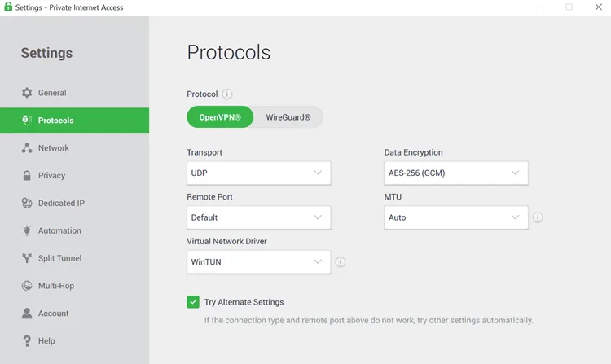Click the Split Tunnel fork icon

(x=27, y=259)
